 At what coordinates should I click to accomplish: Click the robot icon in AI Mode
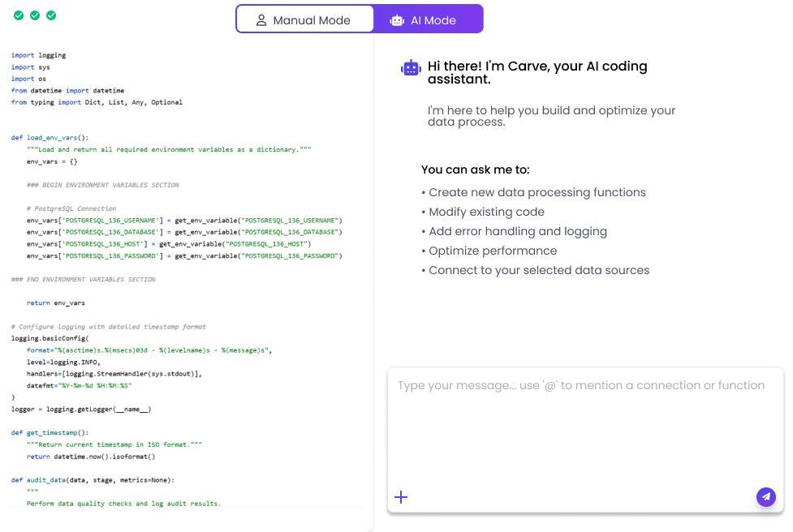[397, 20]
